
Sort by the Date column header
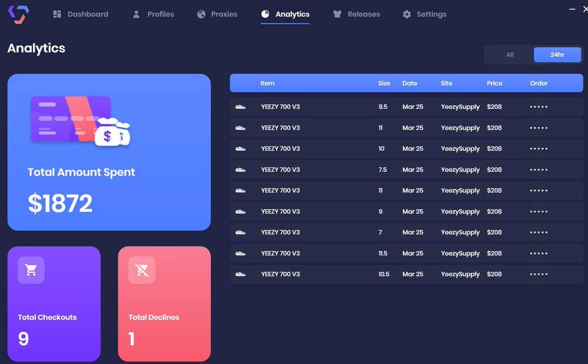(410, 83)
